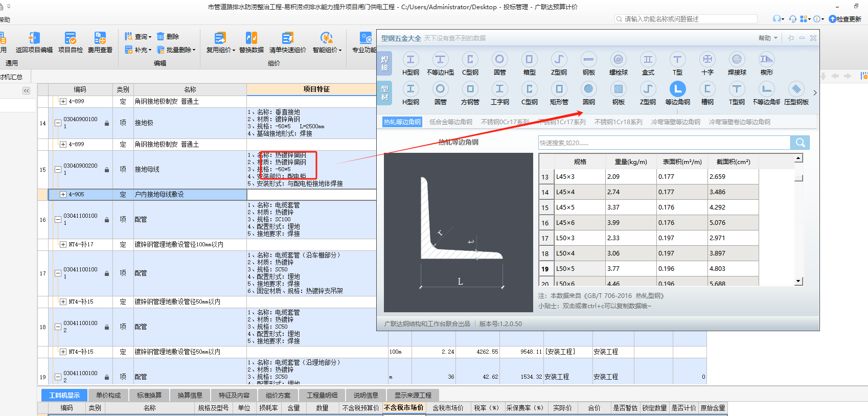Show more profile types with right chevron
This screenshot has height=416, width=868.
click(815, 93)
